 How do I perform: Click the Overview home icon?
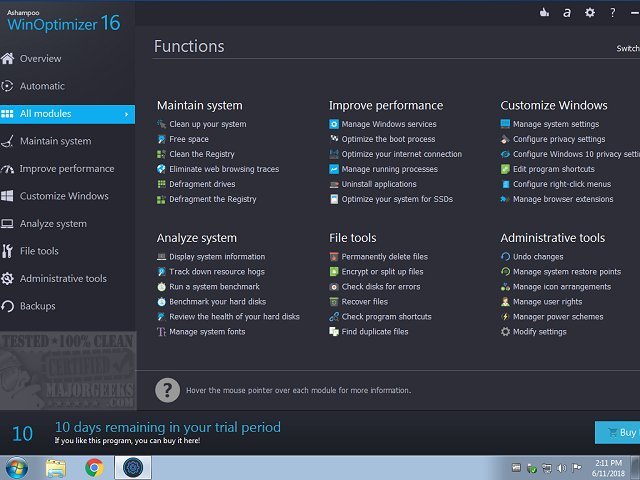[x=7, y=58]
